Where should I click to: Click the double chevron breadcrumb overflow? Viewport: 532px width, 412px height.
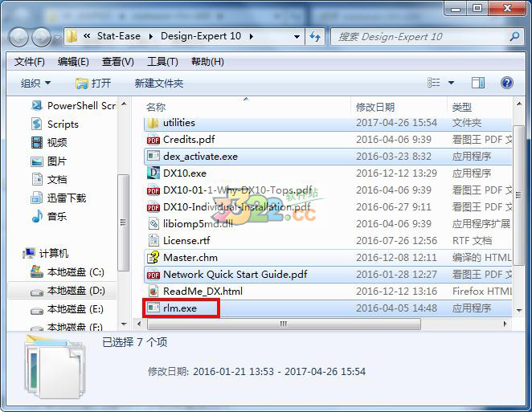[87, 36]
